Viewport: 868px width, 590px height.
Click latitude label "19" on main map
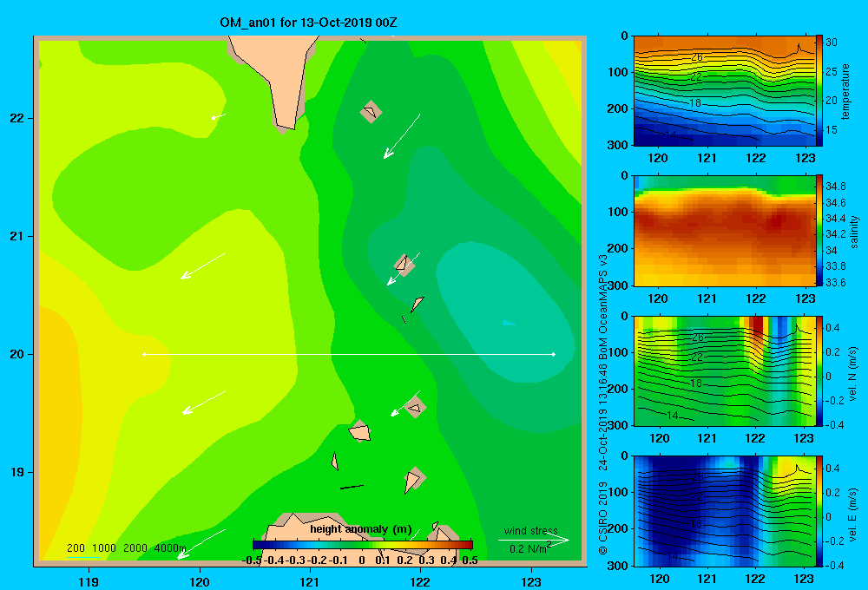pyautogui.click(x=16, y=472)
